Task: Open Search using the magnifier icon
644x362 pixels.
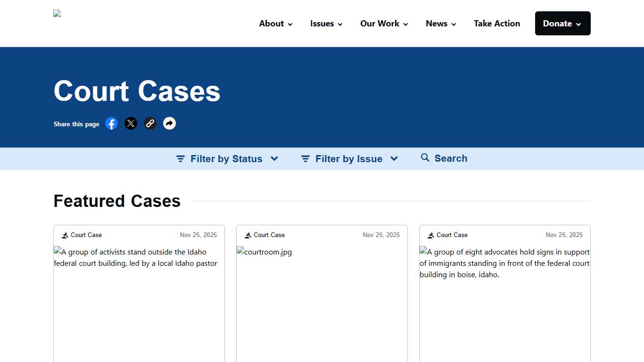Action: click(x=425, y=157)
